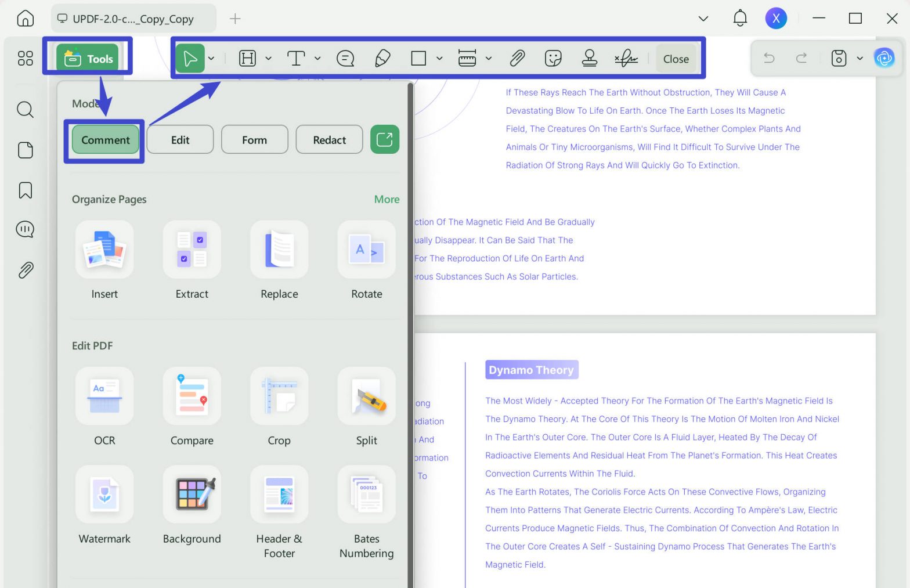Choose the measurement ruler tool
This screenshot has width=910, height=588.
(x=467, y=58)
